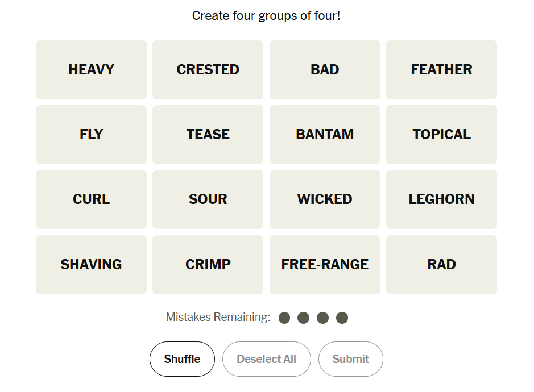Choose the CURL word tile

(91, 199)
